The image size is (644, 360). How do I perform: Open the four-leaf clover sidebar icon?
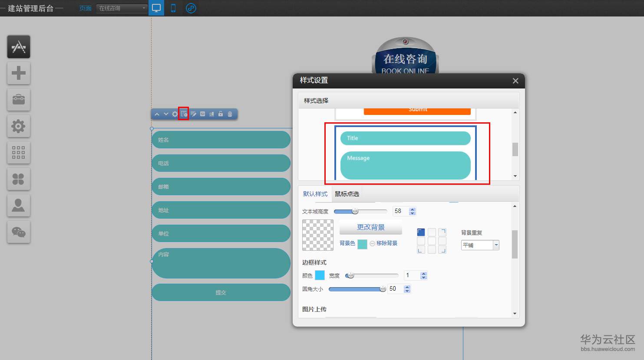[19, 179]
